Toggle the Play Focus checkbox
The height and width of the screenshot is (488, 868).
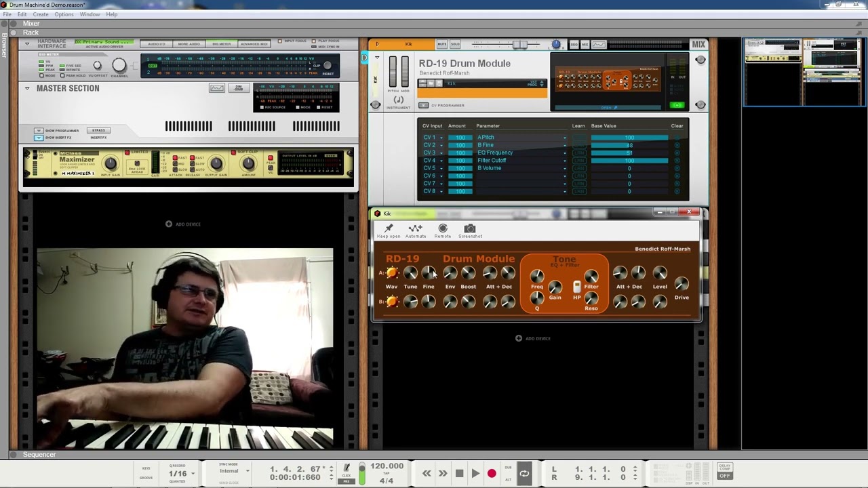coord(315,41)
